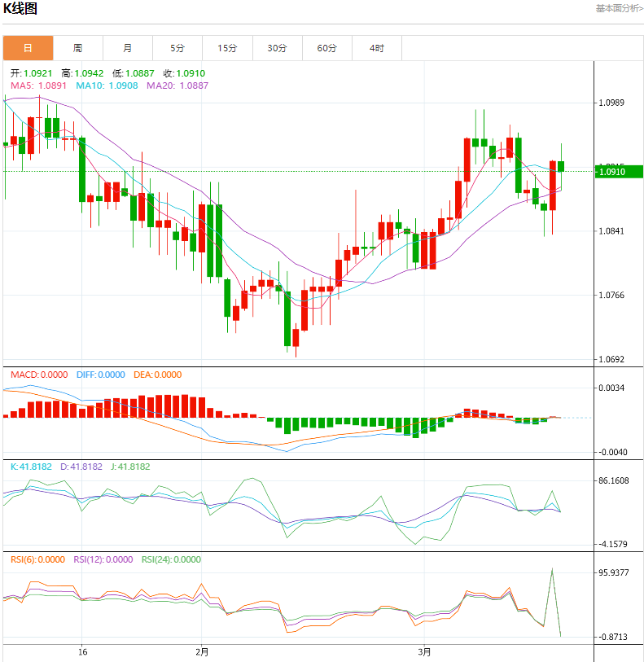The height and width of the screenshot is (662, 644).
Task: Select the 15分 interval tab
Action: 227,48
